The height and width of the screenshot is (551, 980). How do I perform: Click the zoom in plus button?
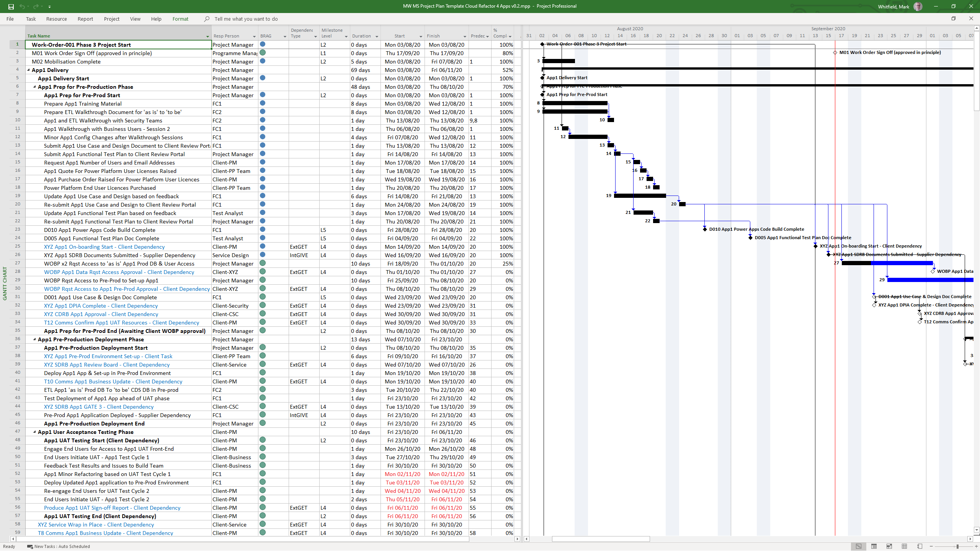(976, 546)
